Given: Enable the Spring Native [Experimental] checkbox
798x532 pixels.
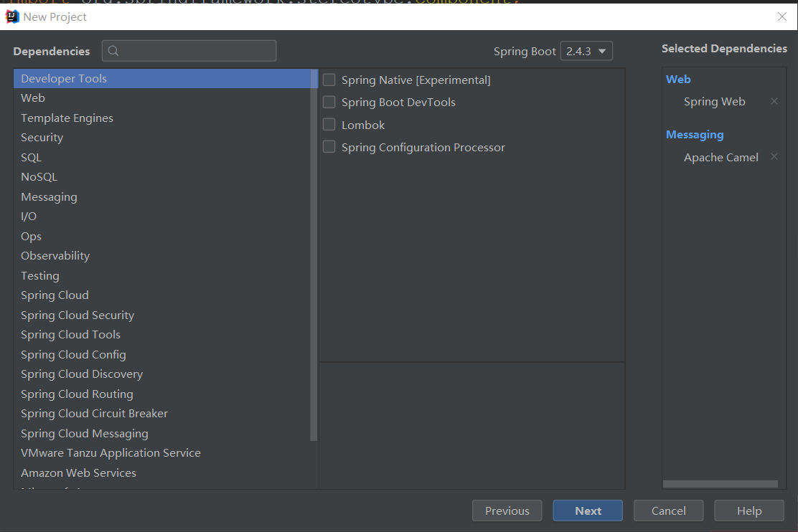Looking at the screenshot, I should coord(329,80).
